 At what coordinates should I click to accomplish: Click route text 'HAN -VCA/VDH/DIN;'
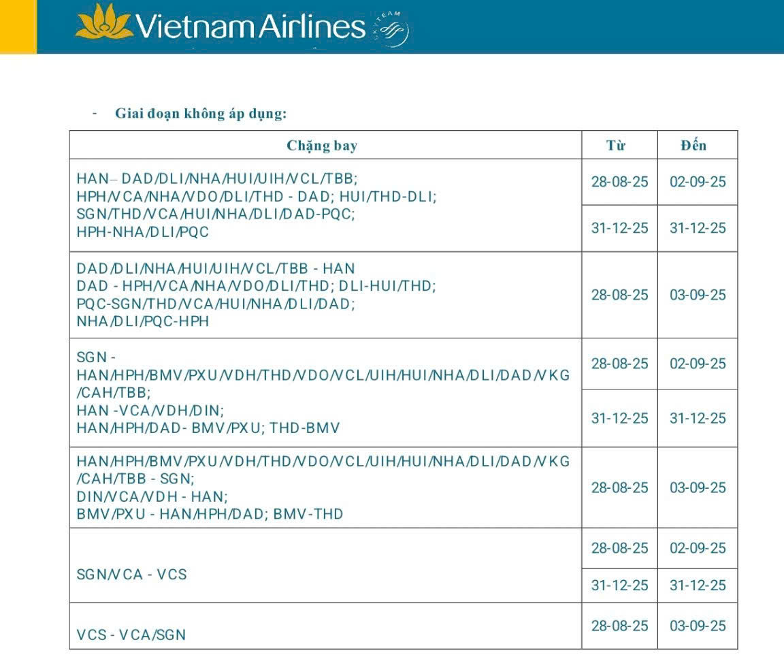pos(150,411)
